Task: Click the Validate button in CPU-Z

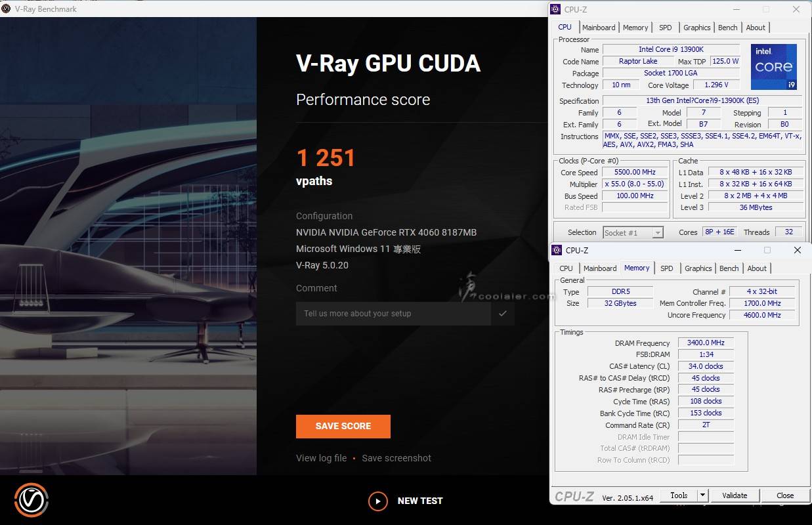Action: [x=735, y=495]
